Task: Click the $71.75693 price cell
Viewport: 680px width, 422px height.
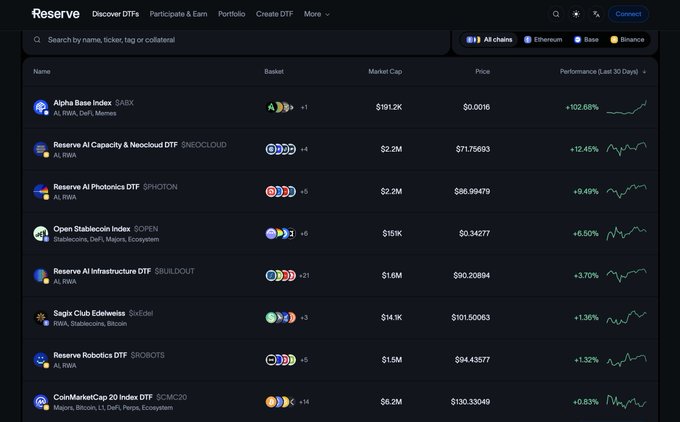Action: click(x=473, y=149)
